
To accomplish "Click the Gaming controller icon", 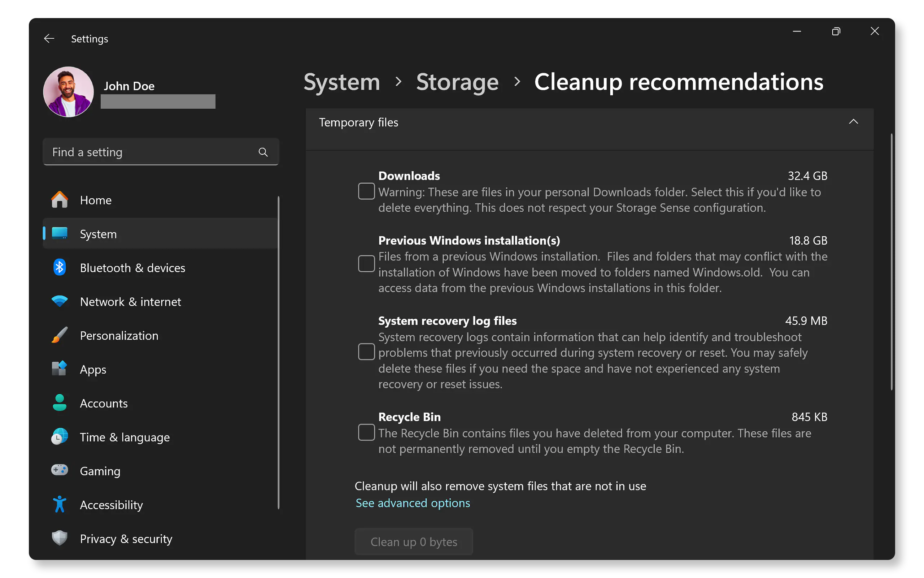I will (x=60, y=470).
